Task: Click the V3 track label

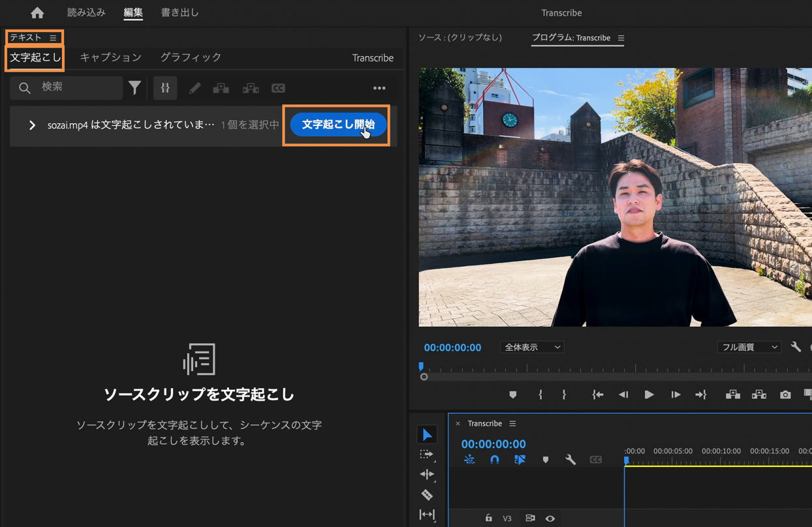Action: click(x=507, y=519)
